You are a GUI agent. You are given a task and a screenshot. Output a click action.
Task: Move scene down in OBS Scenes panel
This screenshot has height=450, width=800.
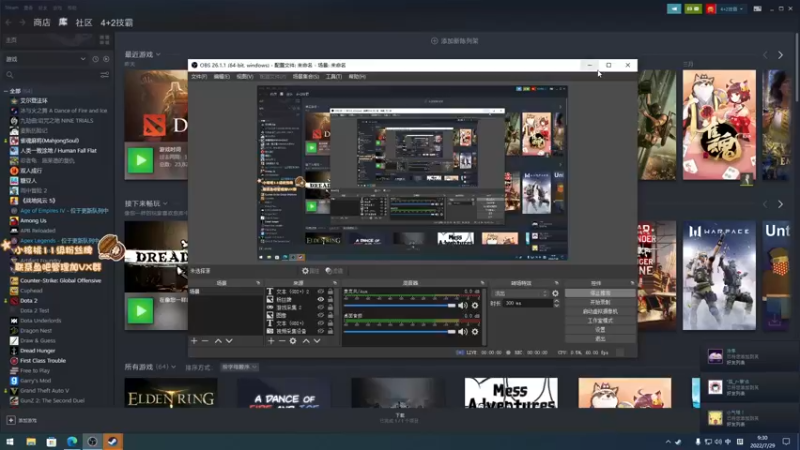(x=229, y=341)
